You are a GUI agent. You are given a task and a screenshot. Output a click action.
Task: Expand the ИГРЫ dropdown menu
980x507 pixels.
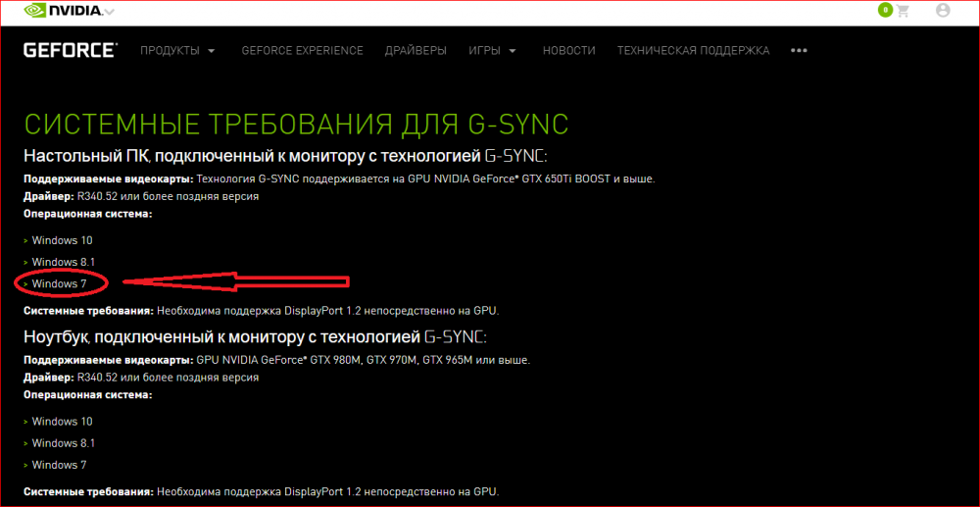(493, 51)
